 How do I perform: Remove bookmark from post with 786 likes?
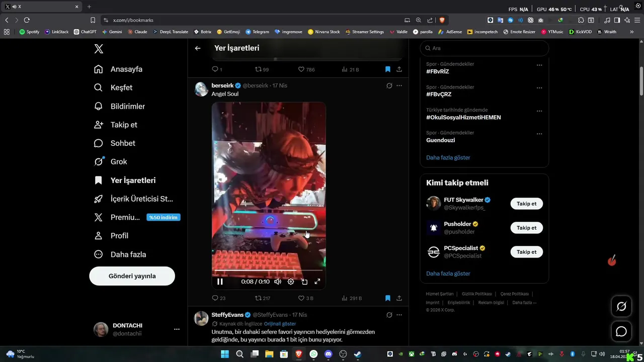(387, 69)
